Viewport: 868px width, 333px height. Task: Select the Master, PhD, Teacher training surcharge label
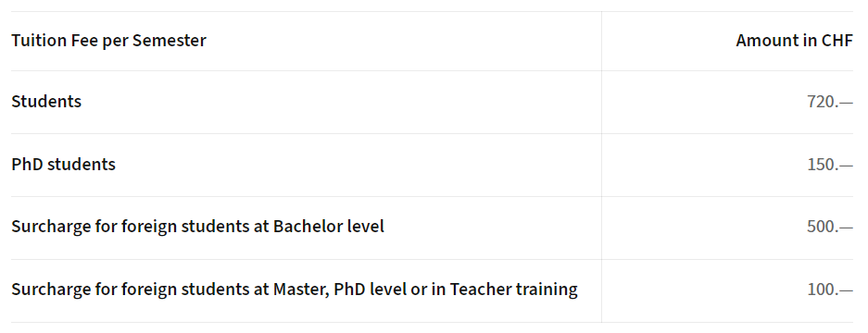coord(295,290)
